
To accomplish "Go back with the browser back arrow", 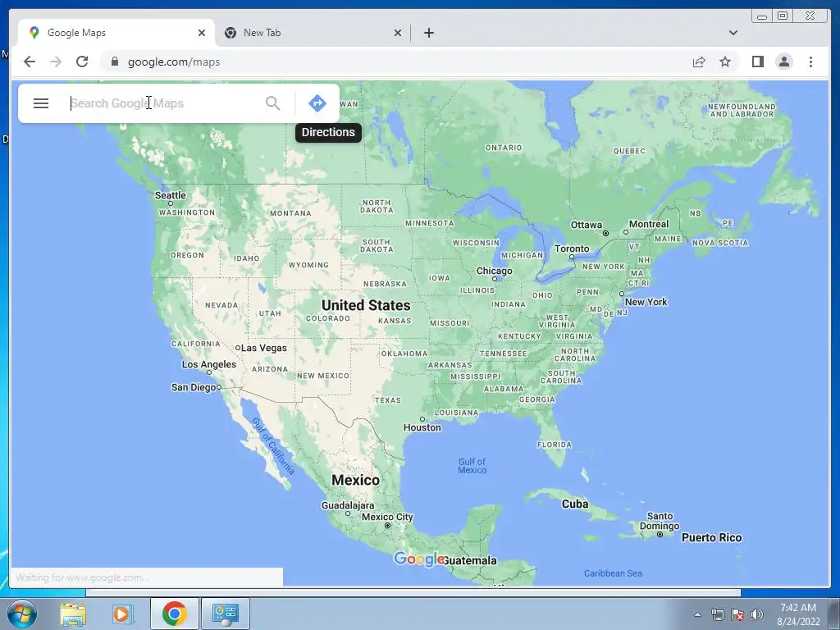I will point(30,62).
